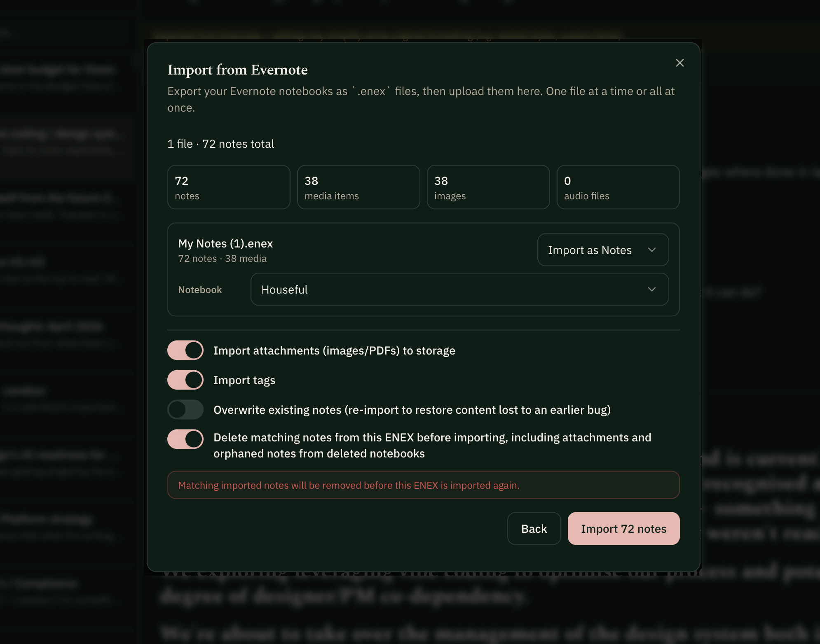Disable the Import tags switch
This screenshot has height=644, width=820.
185,380
